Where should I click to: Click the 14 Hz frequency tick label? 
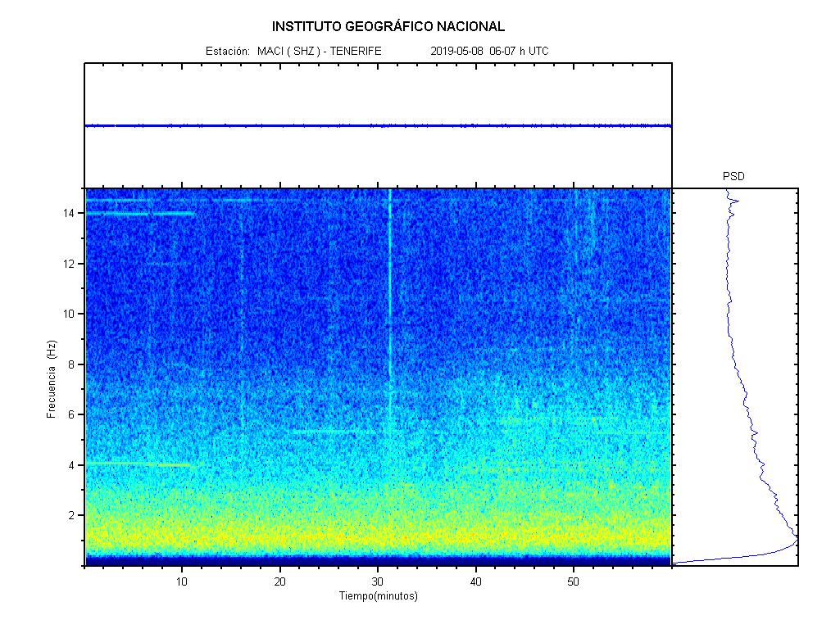[70, 213]
